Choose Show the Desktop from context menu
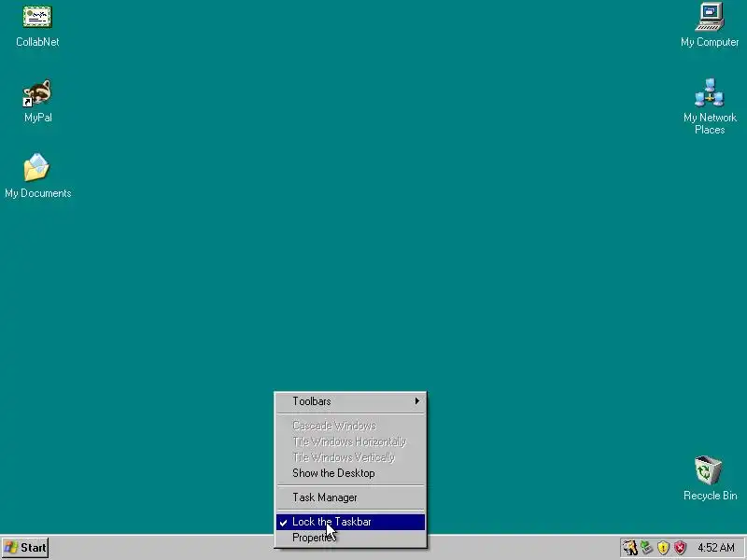 click(x=351, y=473)
